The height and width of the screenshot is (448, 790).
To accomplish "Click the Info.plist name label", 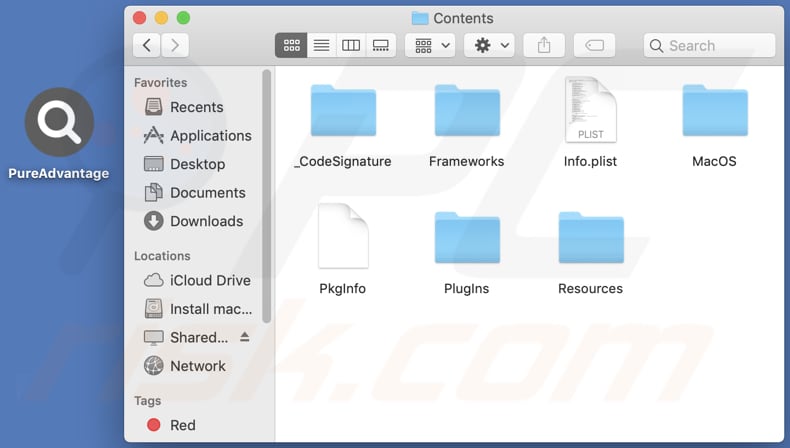I will tap(590, 161).
